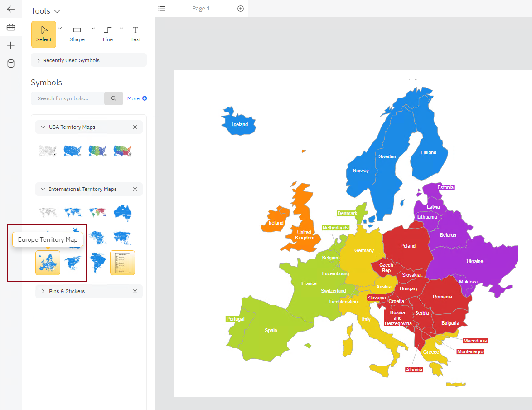Open the page list menu icon
The height and width of the screenshot is (410, 532).
click(162, 8)
